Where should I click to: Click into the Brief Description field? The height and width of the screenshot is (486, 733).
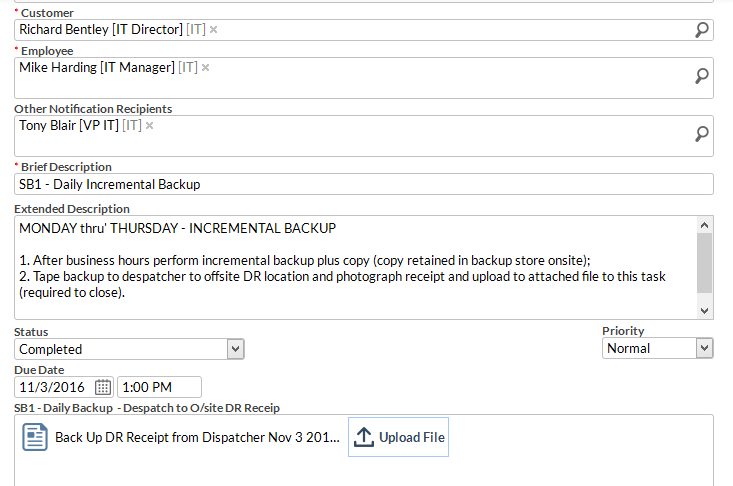pos(364,184)
